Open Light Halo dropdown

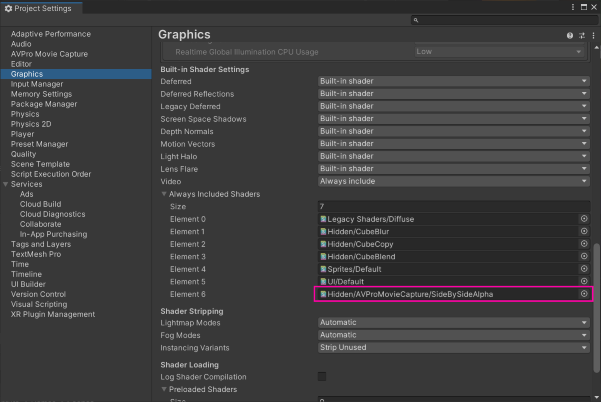(x=453, y=156)
